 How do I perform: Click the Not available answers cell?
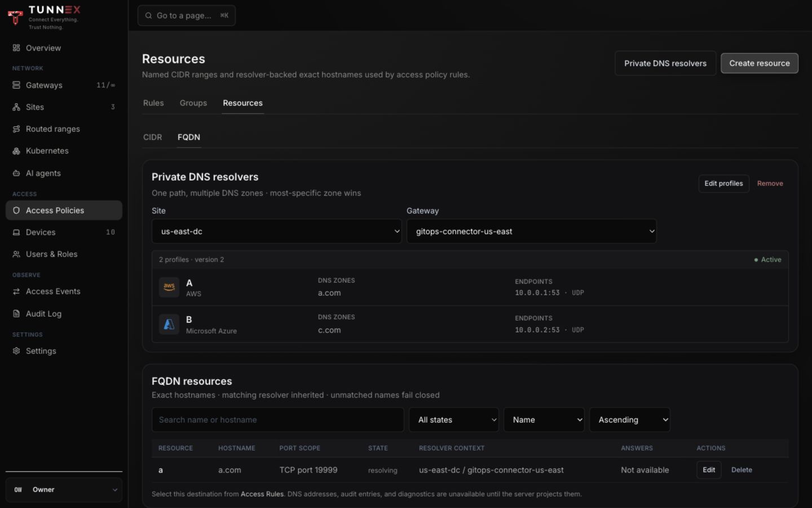(x=645, y=470)
